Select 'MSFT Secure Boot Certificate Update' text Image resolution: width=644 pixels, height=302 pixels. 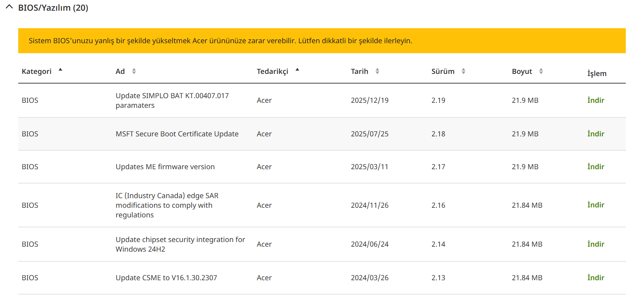[177, 134]
